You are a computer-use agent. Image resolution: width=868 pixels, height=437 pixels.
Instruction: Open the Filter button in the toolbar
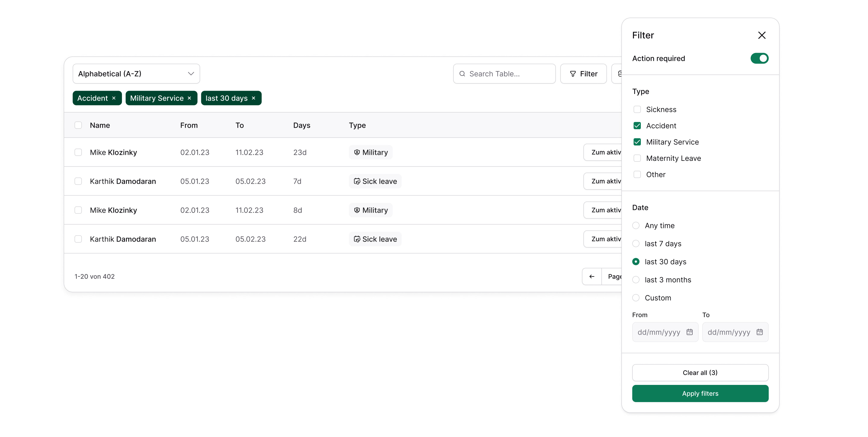583,74
